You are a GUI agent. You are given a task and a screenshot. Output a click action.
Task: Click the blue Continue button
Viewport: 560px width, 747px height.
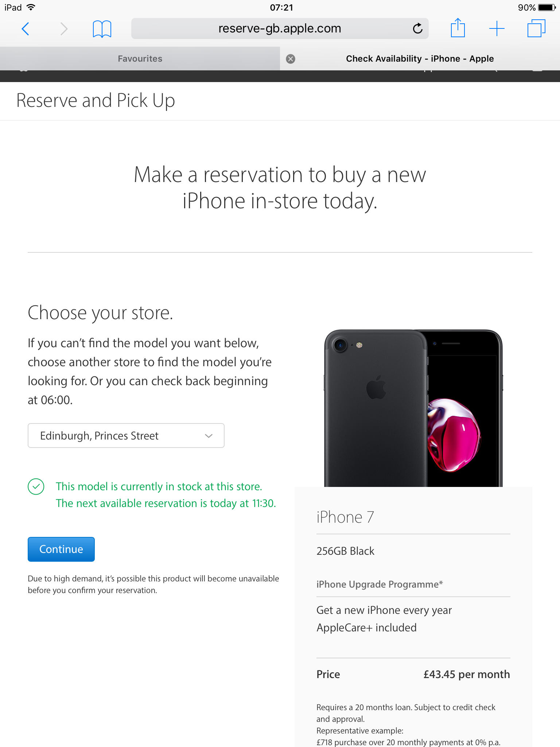point(61,549)
